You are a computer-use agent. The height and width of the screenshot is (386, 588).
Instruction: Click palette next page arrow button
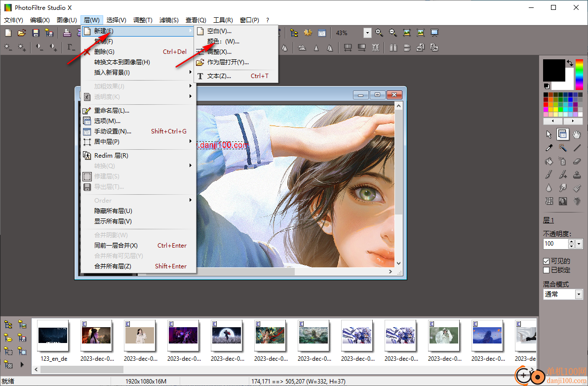(x=573, y=121)
